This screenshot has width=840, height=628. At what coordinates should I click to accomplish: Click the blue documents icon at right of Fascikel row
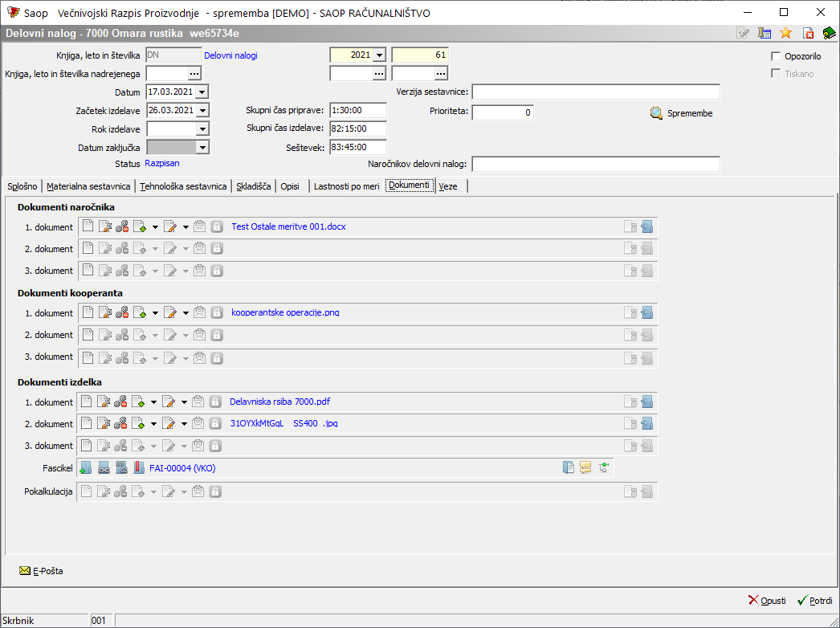(x=569, y=467)
